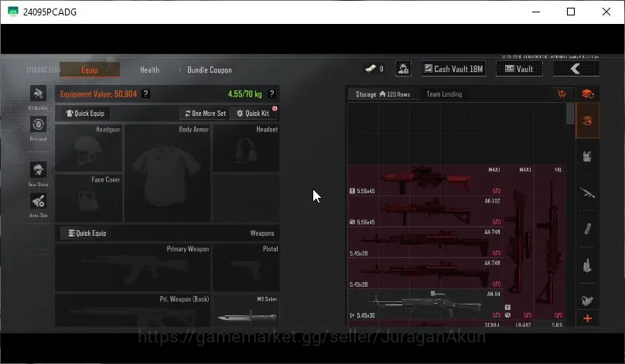The height and width of the screenshot is (364, 625).
Task: Open the Cash Vault 18M button
Action: tap(453, 69)
